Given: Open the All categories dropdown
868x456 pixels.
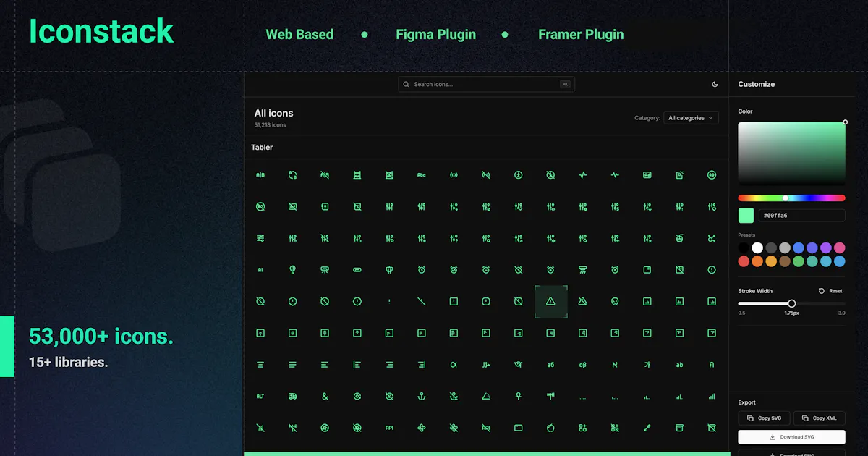Looking at the screenshot, I should click(691, 118).
